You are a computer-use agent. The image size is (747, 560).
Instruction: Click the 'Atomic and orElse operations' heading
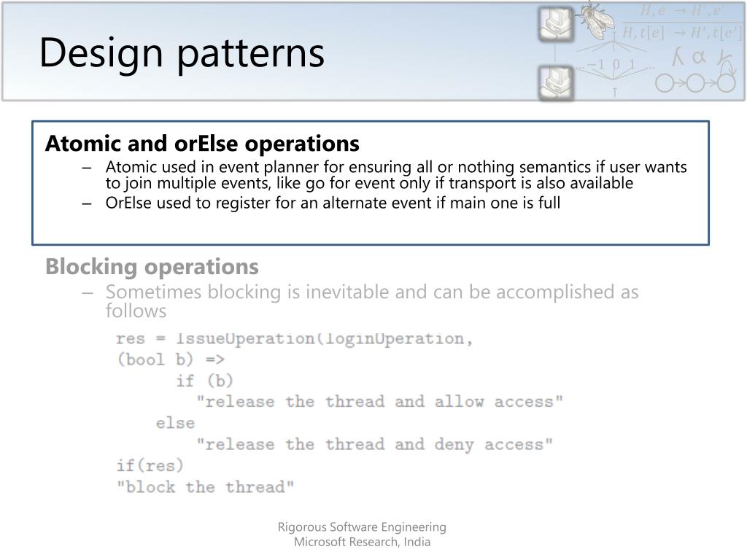click(x=202, y=144)
